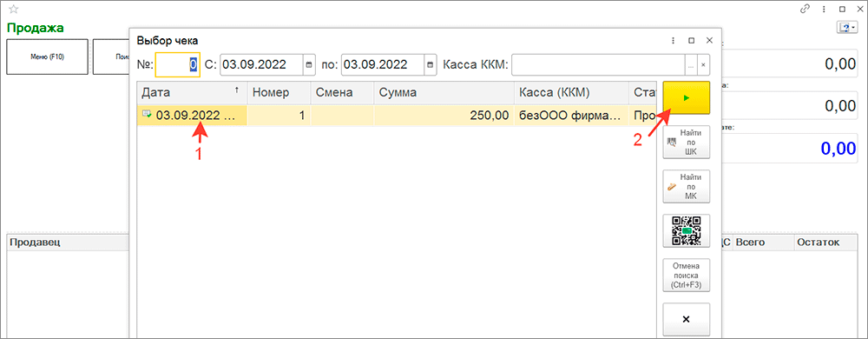Sort by the Дата column header

coord(192,92)
